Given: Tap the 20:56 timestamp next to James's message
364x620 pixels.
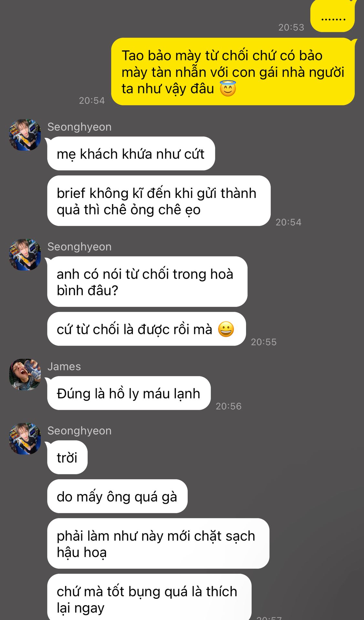Looking at the screenshot, I should (x=229, y=406).
